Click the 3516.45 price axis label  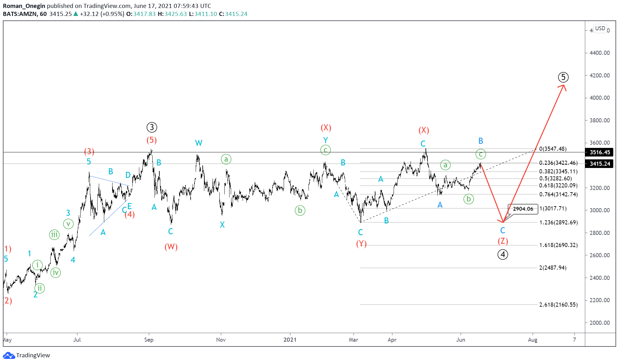pos(600,152)
